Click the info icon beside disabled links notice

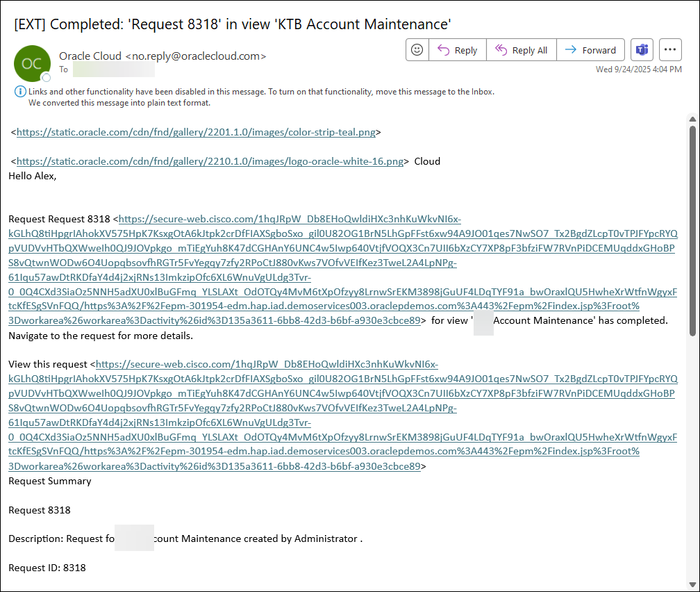(x=20, y=92)
